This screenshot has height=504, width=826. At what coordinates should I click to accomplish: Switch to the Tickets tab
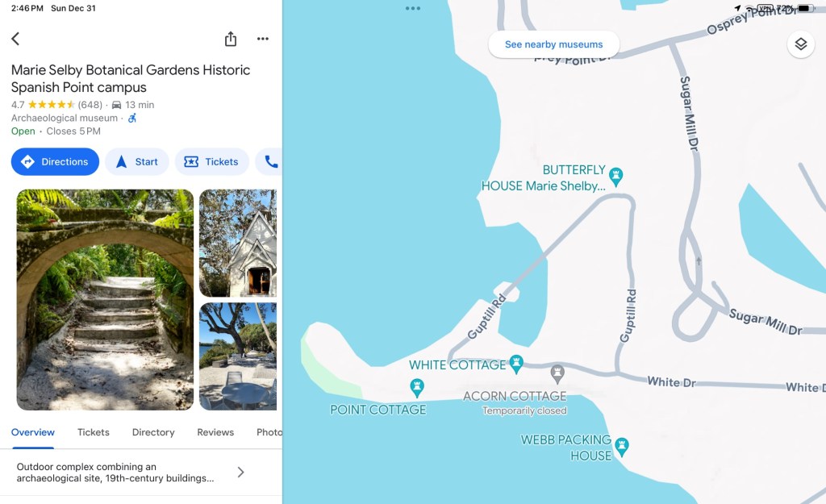click(94, 432)
